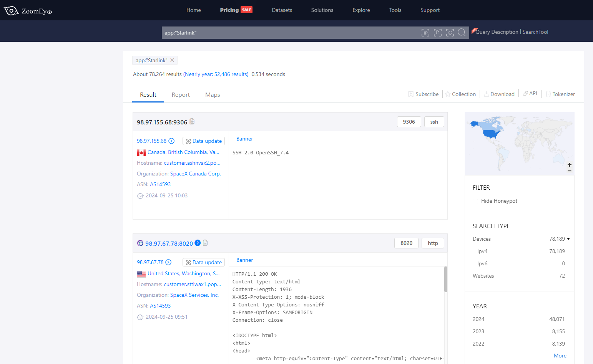Image resolution: width=593 pixels, height=364 pixels.
Task: Switch to the Report tab
Action: (x=181, y=95)
